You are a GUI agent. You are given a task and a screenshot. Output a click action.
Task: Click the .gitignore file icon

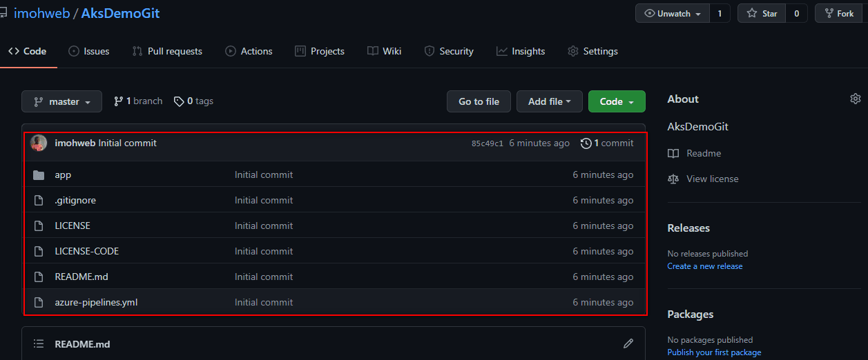click(39, 200)
